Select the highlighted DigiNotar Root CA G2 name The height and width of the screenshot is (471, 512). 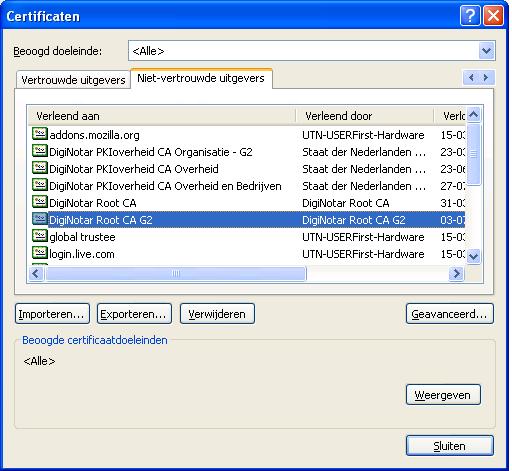[101, 220]
